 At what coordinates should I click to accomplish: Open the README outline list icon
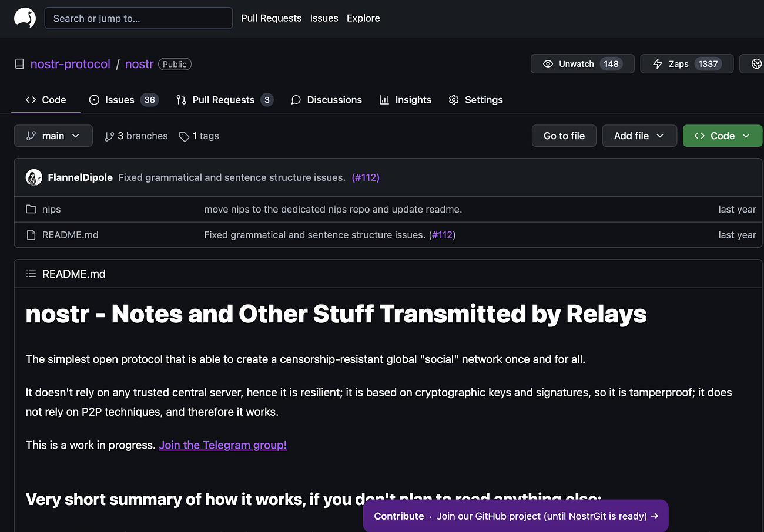(x=31, y=274)
